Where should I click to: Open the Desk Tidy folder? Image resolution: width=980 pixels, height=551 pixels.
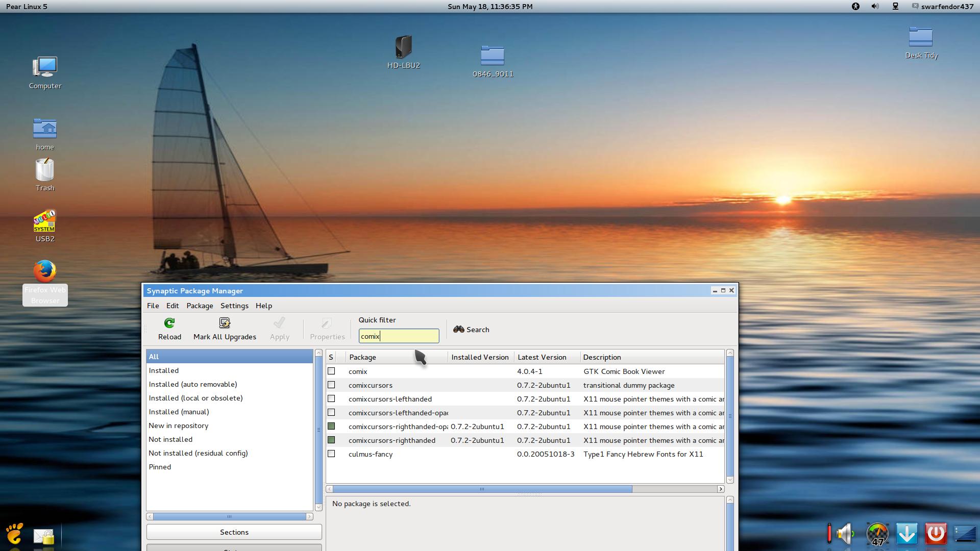pyautogui.click(x=921, y=37)
